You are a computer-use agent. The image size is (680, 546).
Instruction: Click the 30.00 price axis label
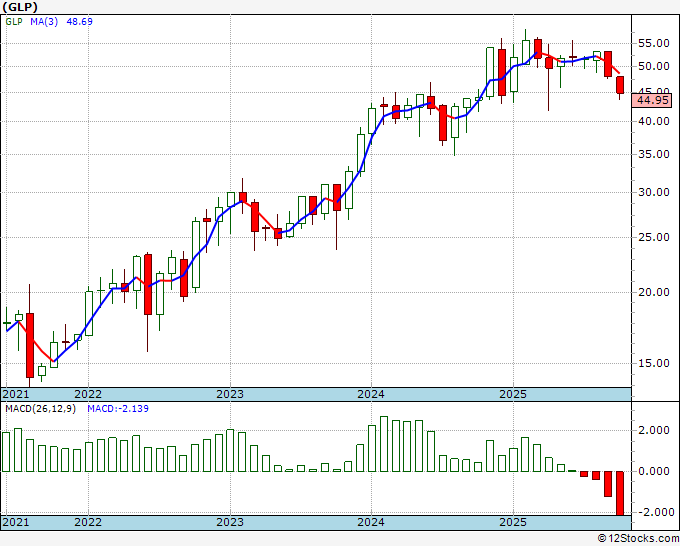[x=654, y=192]
